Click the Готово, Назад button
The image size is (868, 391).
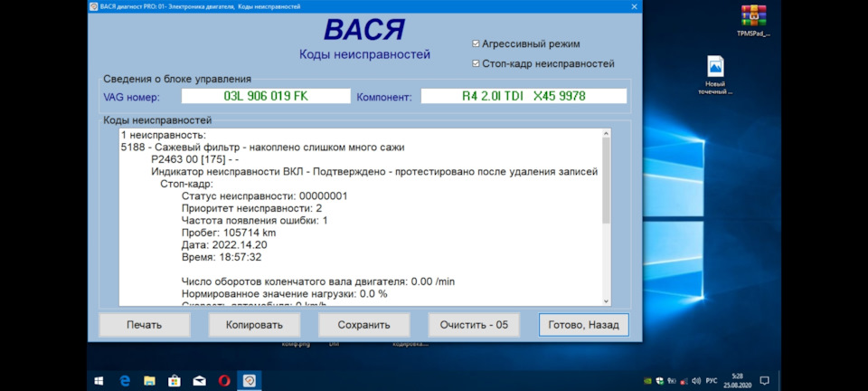583,325
